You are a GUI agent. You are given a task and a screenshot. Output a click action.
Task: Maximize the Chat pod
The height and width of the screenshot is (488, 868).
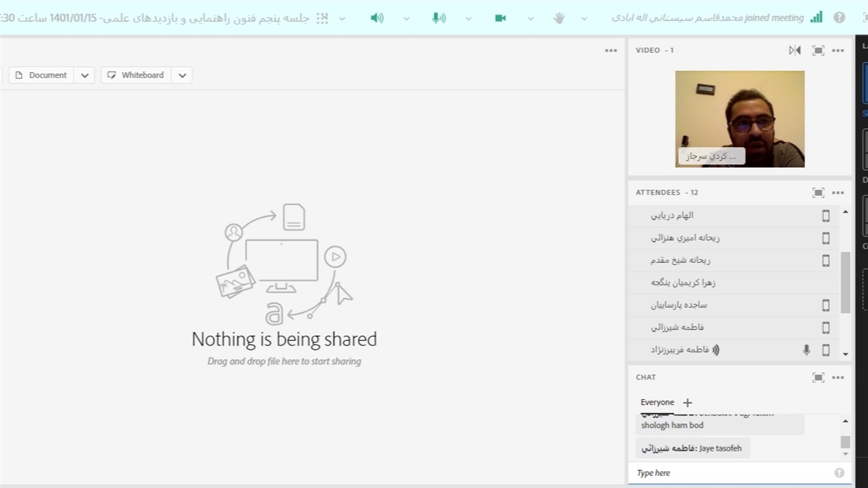coord(818,378)
